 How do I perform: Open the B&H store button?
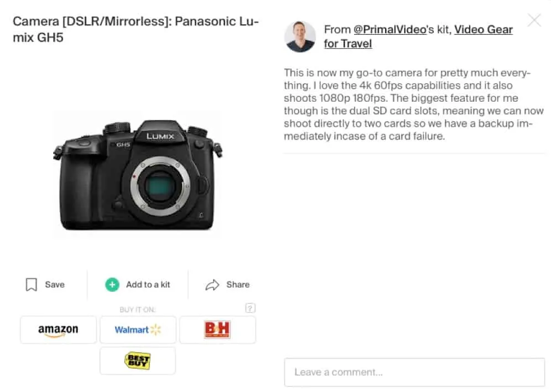[x=217, y=330]
